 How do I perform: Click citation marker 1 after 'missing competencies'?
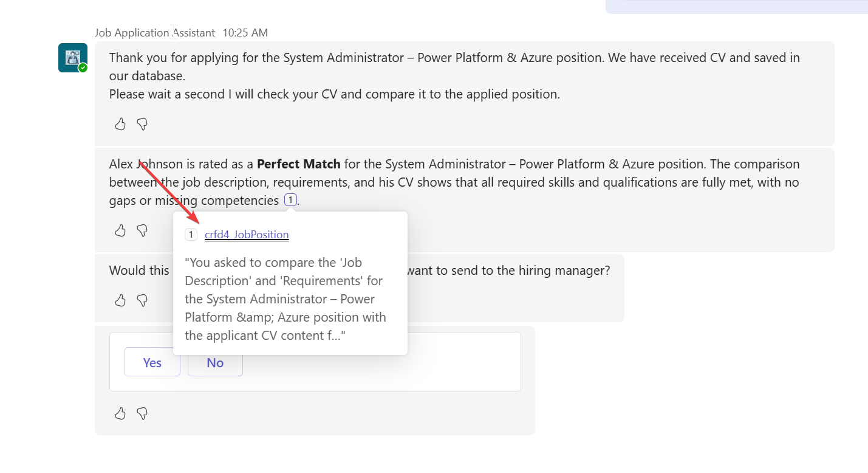pos(290,200)
